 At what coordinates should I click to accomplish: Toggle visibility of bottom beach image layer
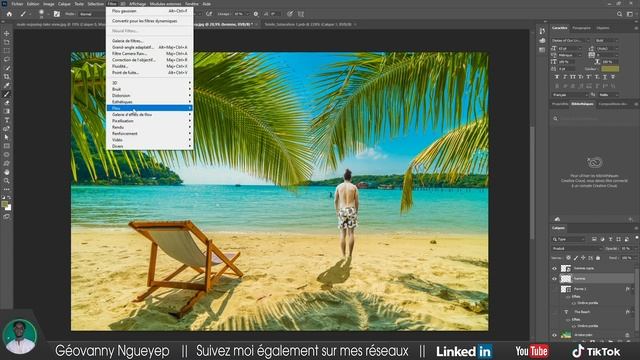[x=554, y=335]
